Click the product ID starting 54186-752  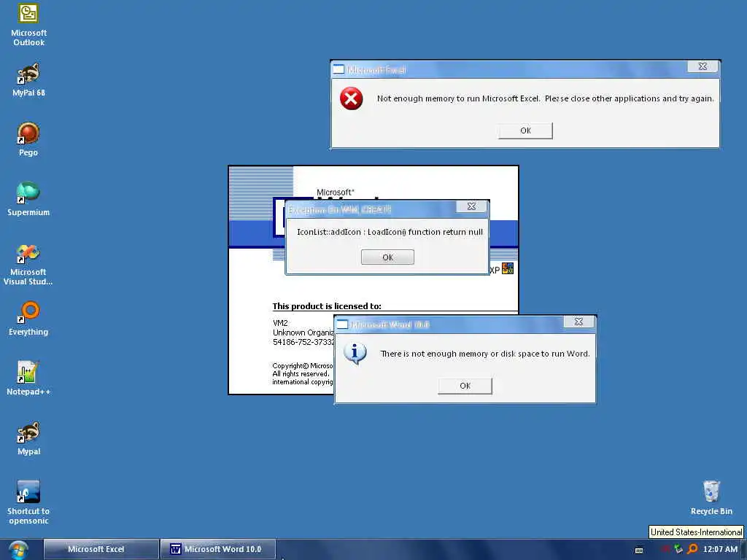[303, 342]
